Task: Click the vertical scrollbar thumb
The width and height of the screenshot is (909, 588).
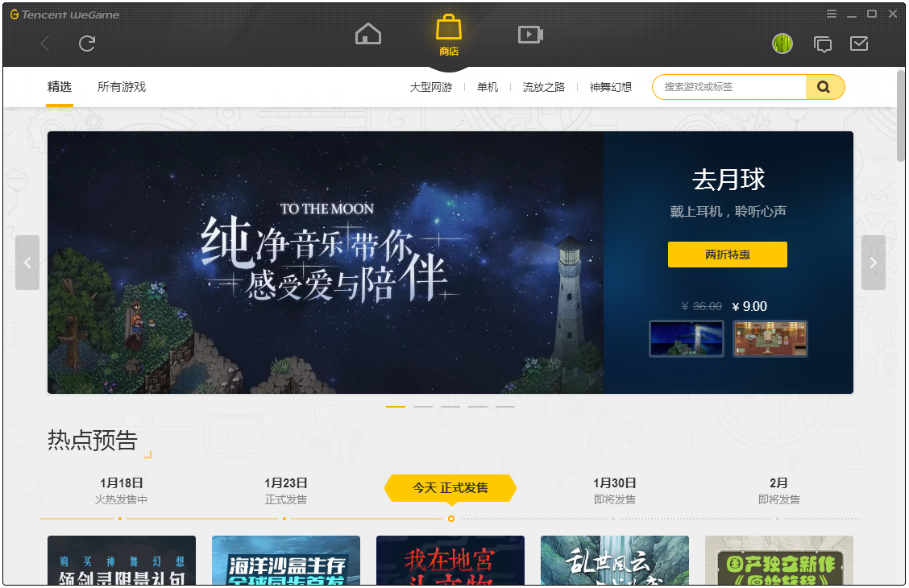Action: [x=900, y=116]
